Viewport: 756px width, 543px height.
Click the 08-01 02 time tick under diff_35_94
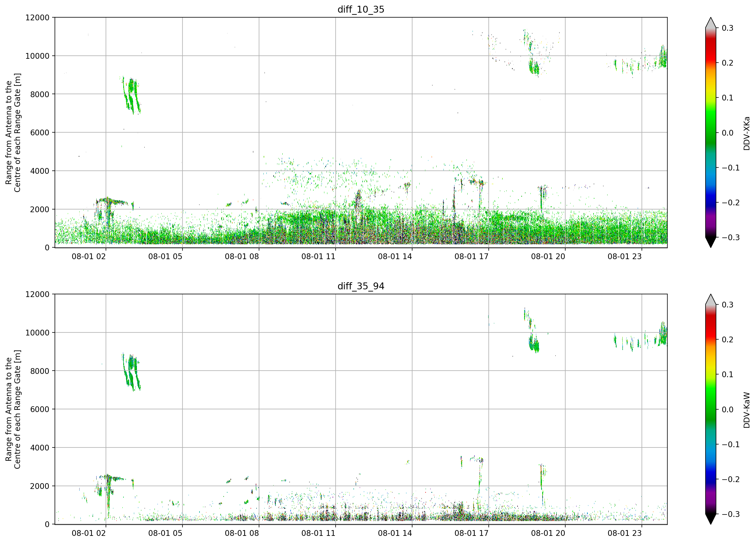click(89, 533)
